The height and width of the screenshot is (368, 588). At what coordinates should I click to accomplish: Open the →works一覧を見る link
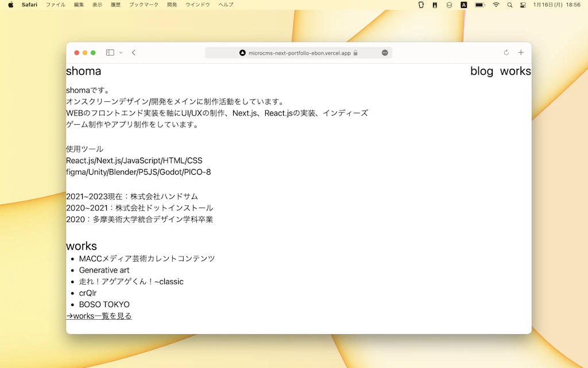coord(99,316)
